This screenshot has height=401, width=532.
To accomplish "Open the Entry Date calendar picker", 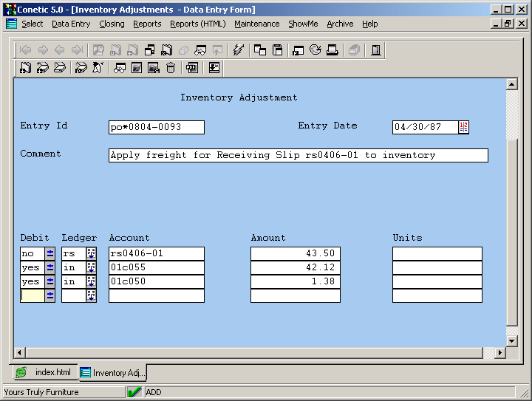I will click(x=463, y=127).
